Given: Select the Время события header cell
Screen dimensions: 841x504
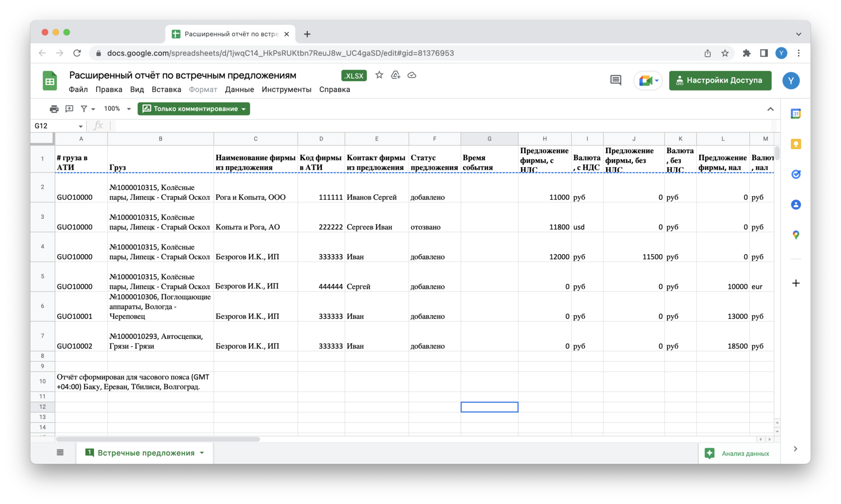Looking at the screenshot, I should (489, 159).
